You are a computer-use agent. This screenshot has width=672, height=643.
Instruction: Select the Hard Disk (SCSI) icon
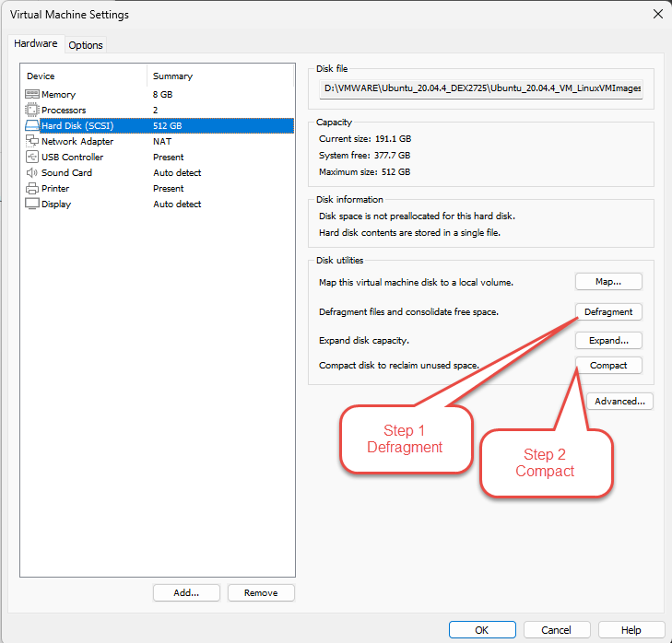32,126
